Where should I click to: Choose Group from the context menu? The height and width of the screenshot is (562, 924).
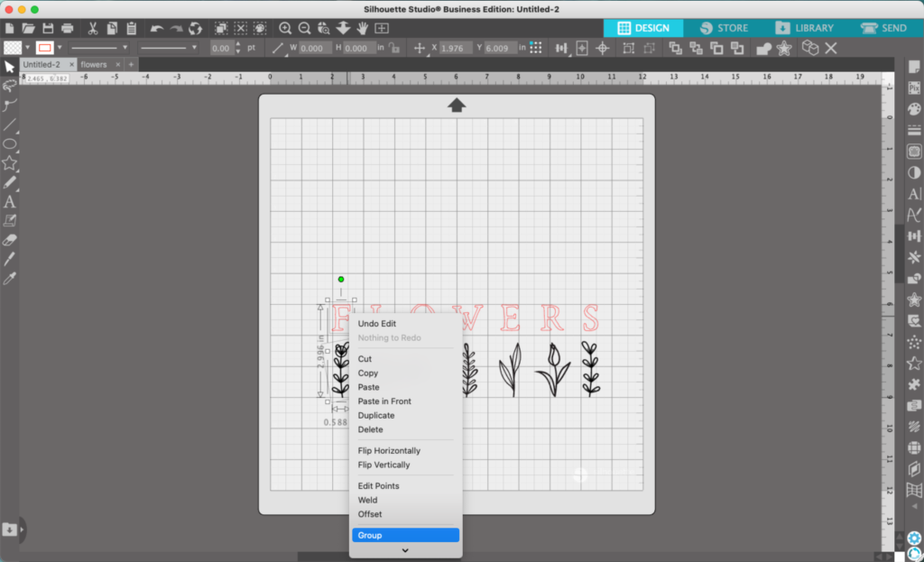[x=405, y=535]
